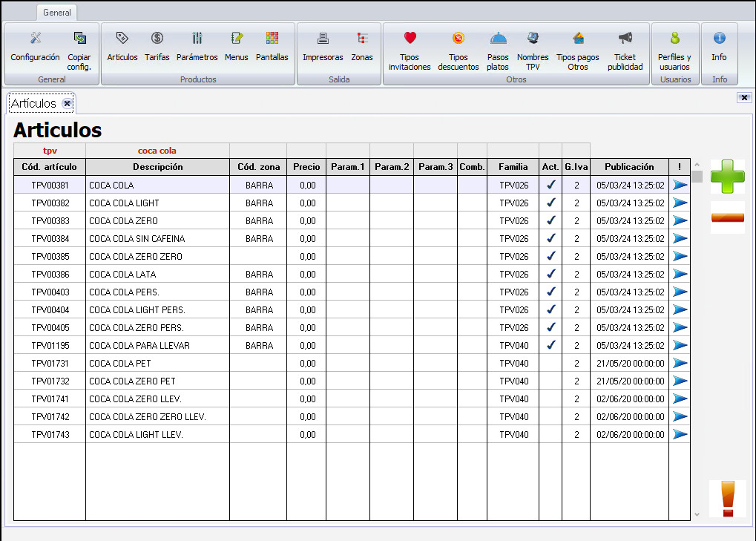The height and width of the screenshot is (541, 756).
Task: Toggle Act. checkmark for COCA COLA SIN CAFEINA
Action: point(550,238)
